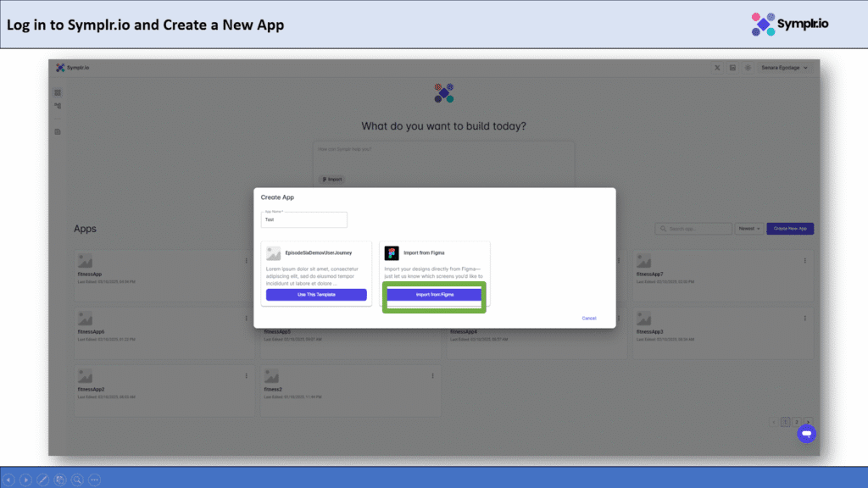The width and height of the screenshot is (868, 488).
Task: Open the see-all-slides icon
Action: point(60,480)
